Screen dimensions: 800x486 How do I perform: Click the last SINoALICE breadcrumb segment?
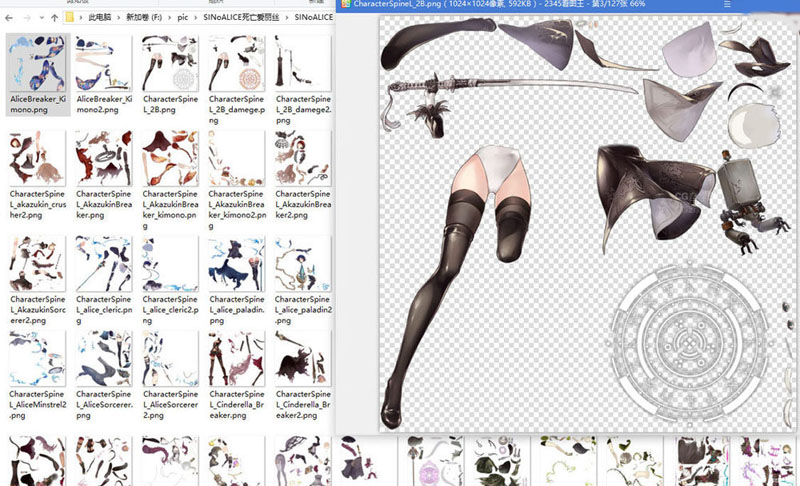313,17
